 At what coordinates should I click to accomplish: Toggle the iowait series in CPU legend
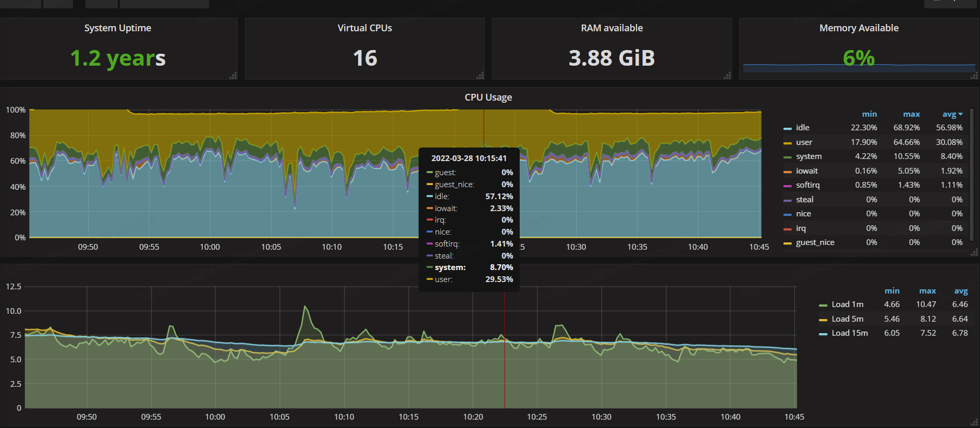[x=807, y=171]
